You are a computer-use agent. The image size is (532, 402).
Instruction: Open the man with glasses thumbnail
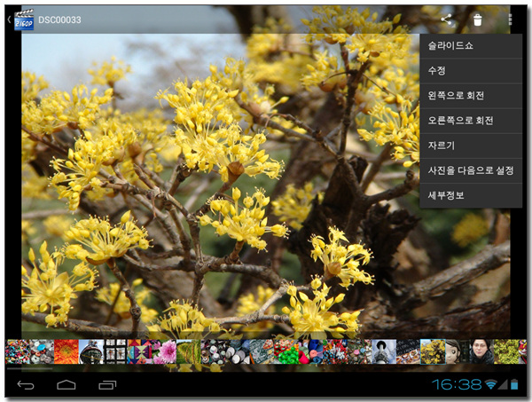[481, 351]
